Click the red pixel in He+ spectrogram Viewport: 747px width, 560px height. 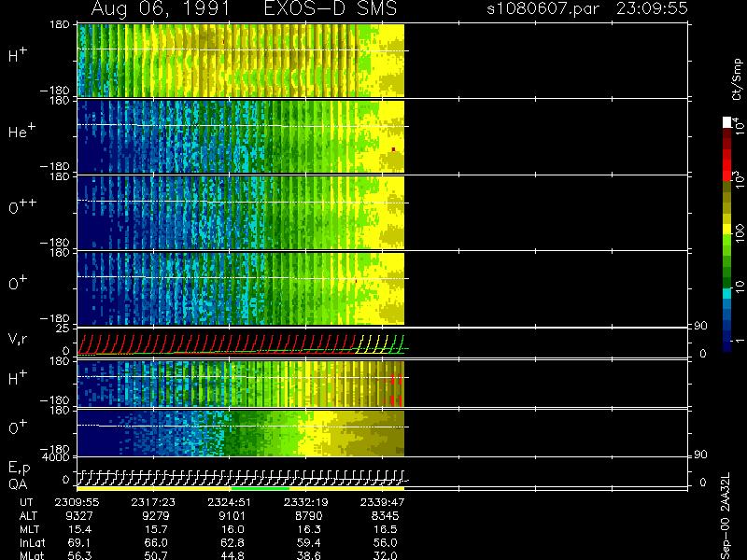tap(393, 149)
